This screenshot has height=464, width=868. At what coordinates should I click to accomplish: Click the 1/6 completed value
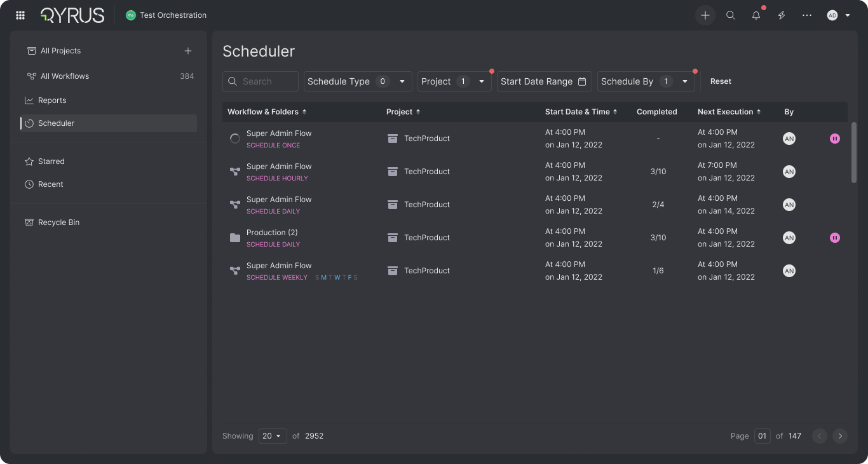coord(658,271)
